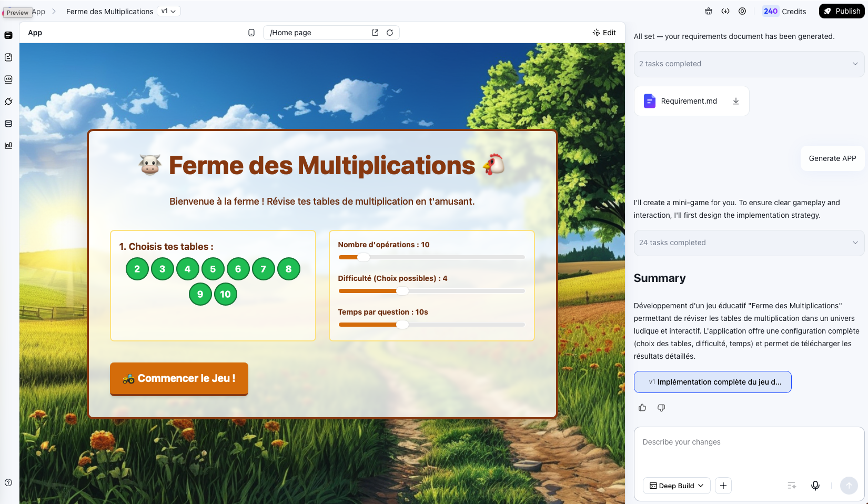Toggle multiplication table 10

(x=225, y=294)
